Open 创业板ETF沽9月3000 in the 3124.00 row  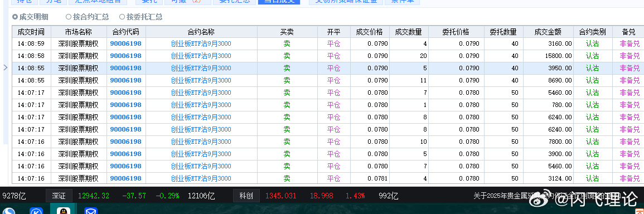click(201, 179)
